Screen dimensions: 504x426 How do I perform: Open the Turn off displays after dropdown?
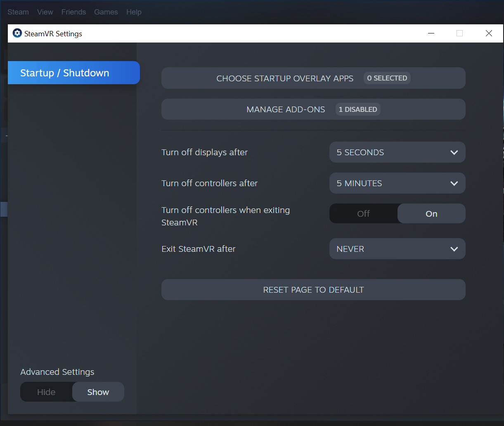(397, 152)
